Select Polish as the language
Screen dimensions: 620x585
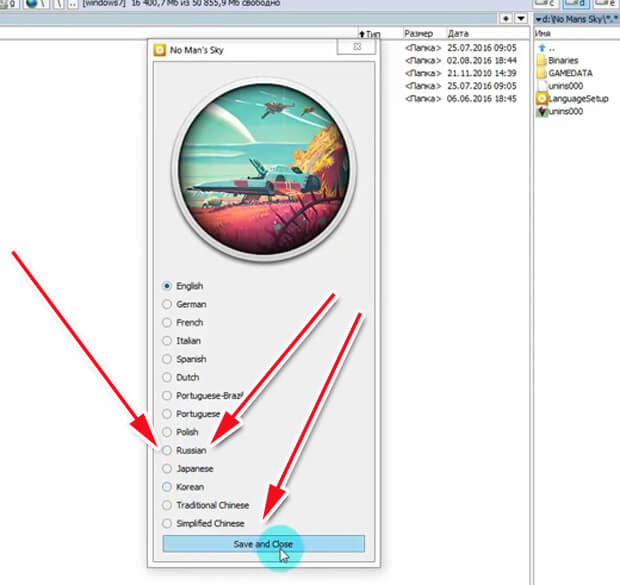pyautogui.click(x=167, y=432)
